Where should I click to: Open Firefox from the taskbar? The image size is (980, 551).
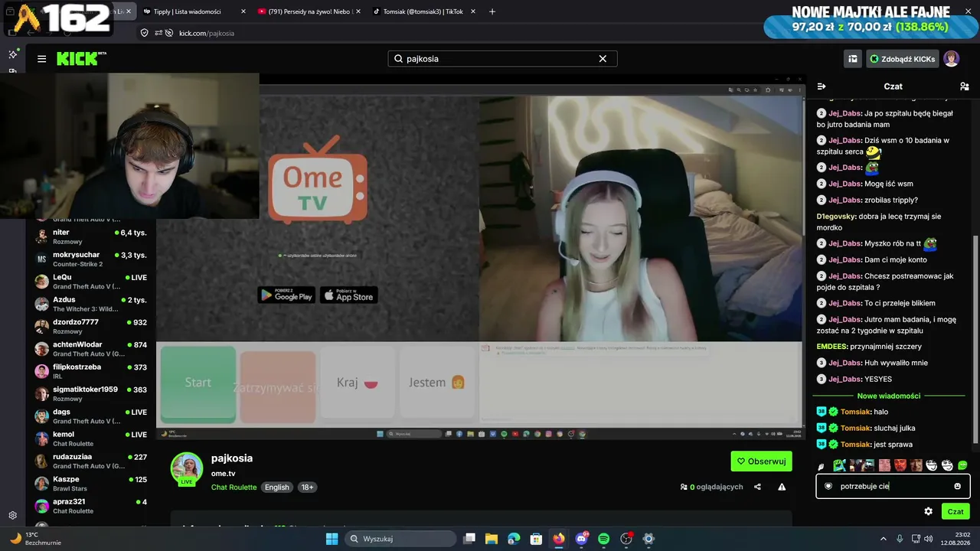(x=559, y=539)
